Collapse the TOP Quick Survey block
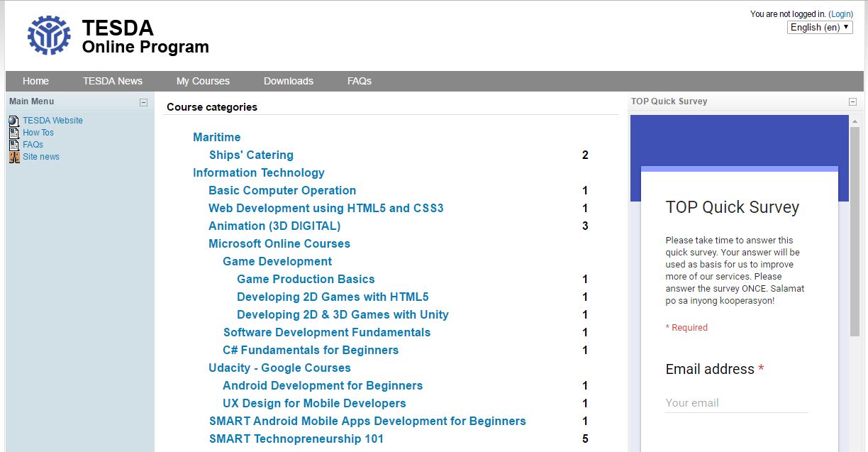 (x=853, y=102)
